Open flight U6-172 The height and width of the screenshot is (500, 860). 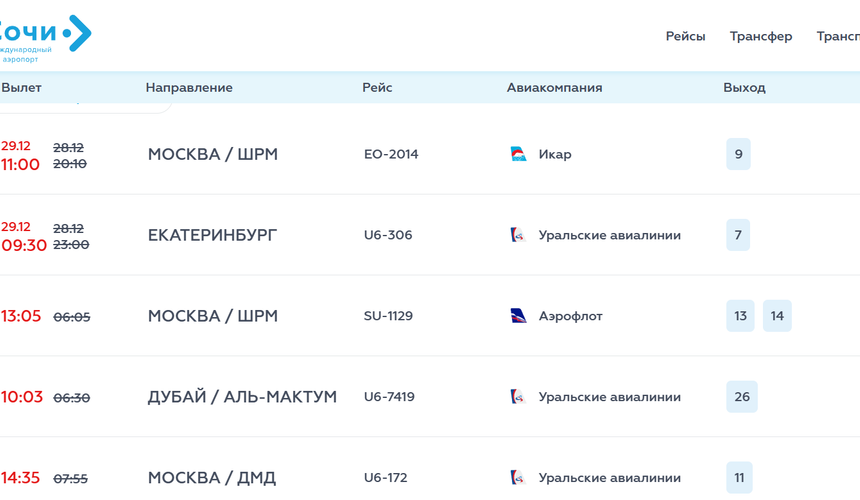(x=386, y=478)
